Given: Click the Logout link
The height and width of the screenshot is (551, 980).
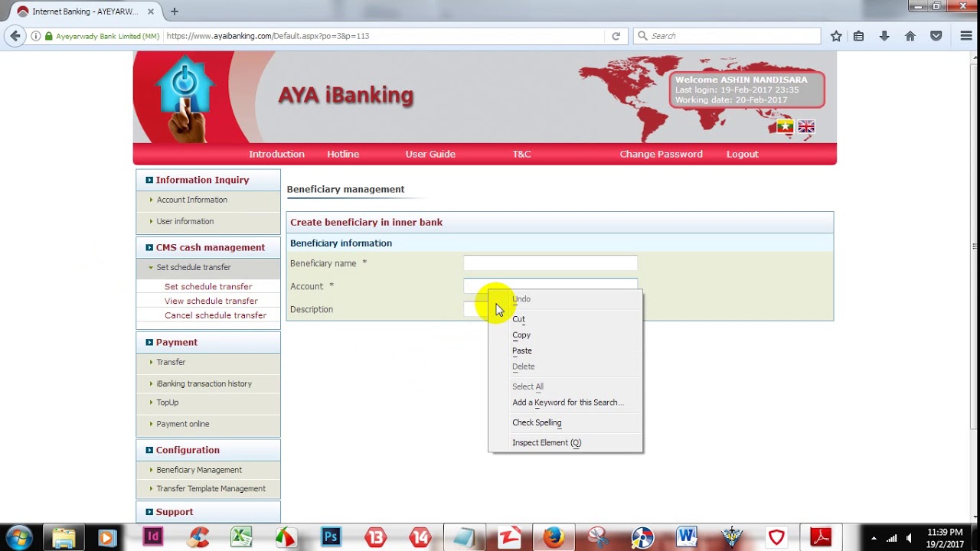Looking at the screenshot, I should tap(742, 154).
